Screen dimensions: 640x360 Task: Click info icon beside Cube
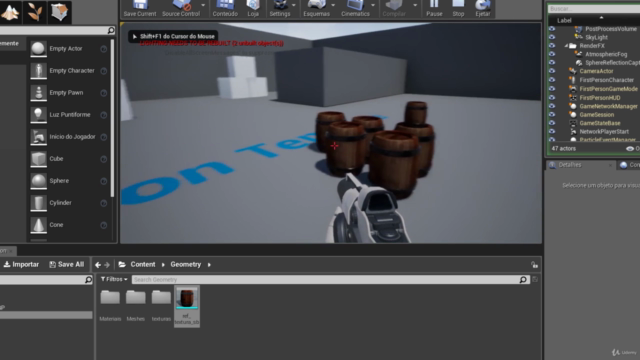(104, 159)
